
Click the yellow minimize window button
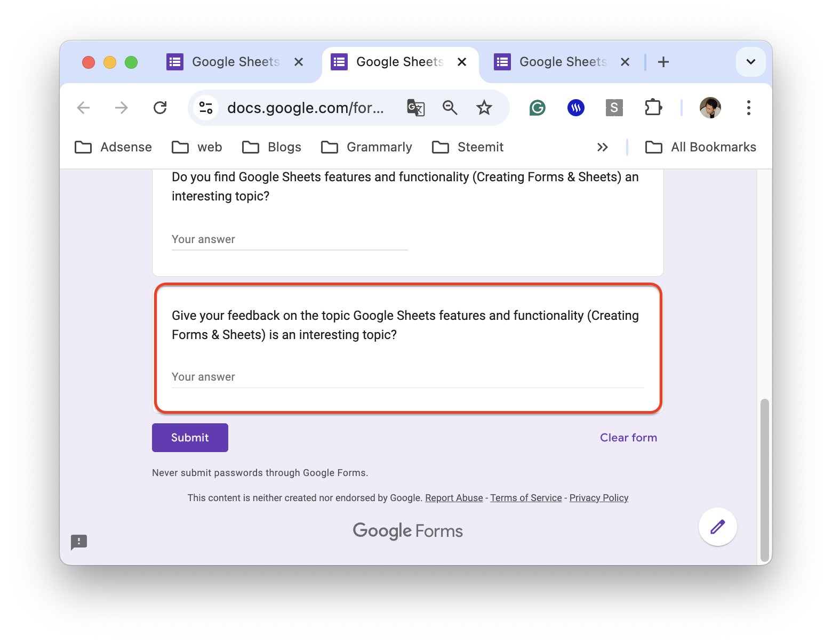(x=110, y=62)
